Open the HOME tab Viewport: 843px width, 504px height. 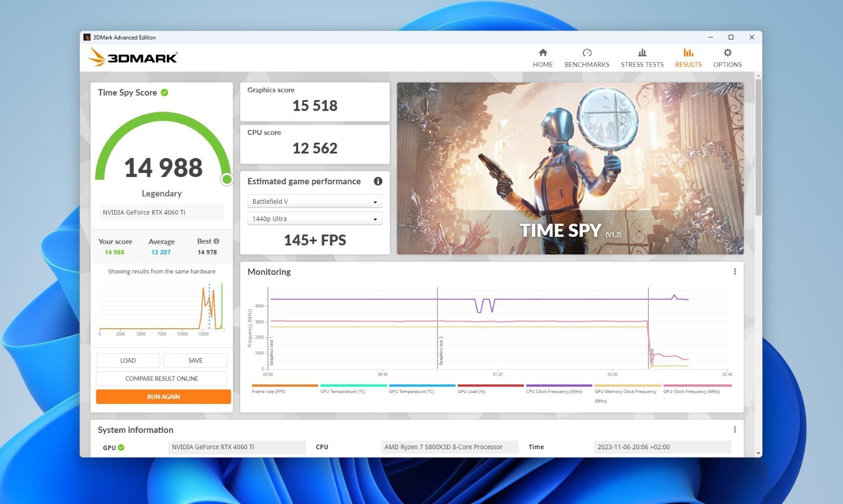coord(543,58)
